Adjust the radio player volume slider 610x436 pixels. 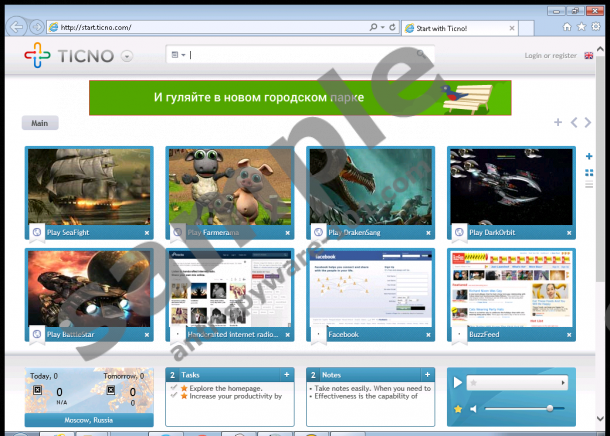click(548, 408)
